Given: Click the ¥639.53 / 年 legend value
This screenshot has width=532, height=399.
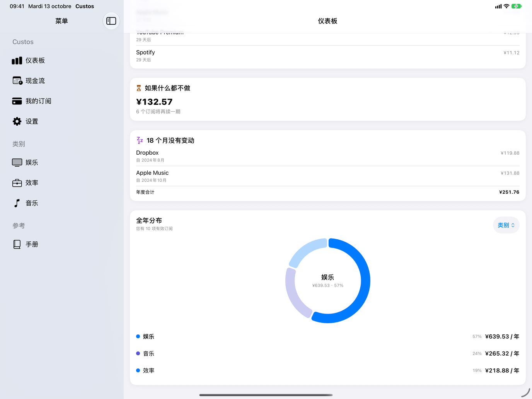Looking at the screenshot, I should [x=502, y=336].
